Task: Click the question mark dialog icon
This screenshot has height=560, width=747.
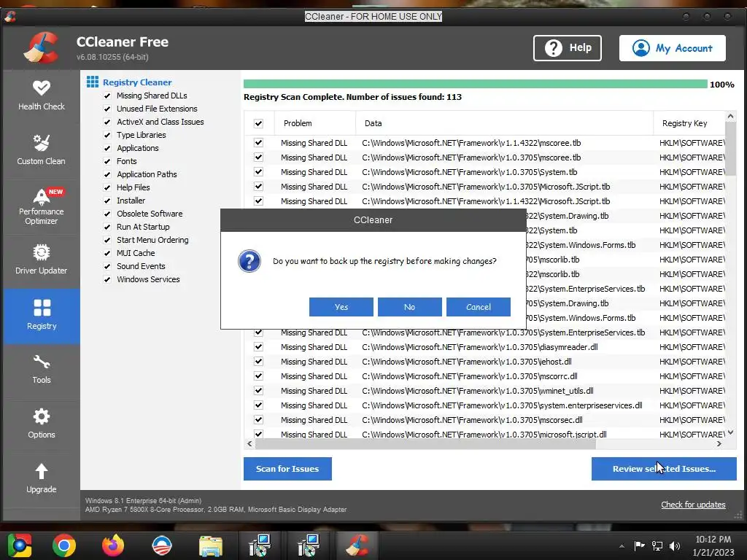Action: (x=249, y=261)
